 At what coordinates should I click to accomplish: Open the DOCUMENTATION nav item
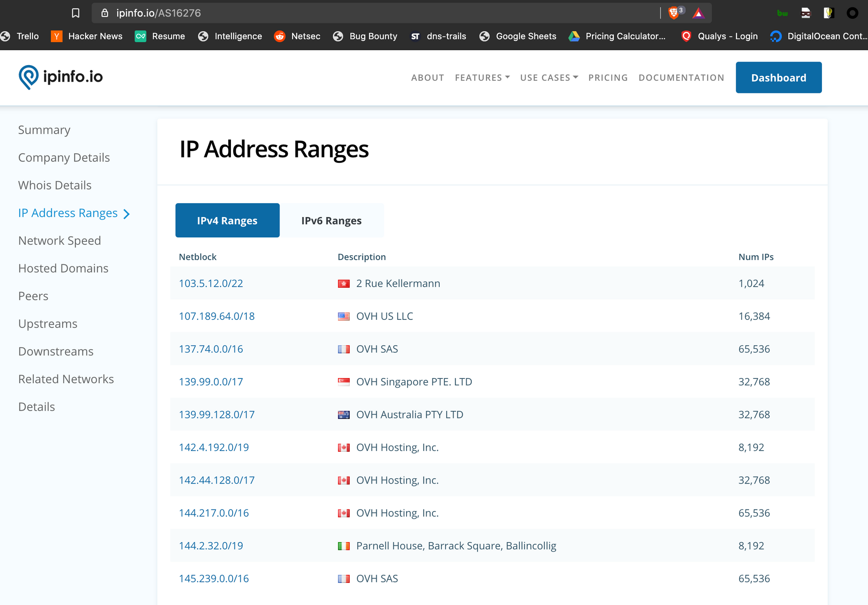tap(681, 78)
